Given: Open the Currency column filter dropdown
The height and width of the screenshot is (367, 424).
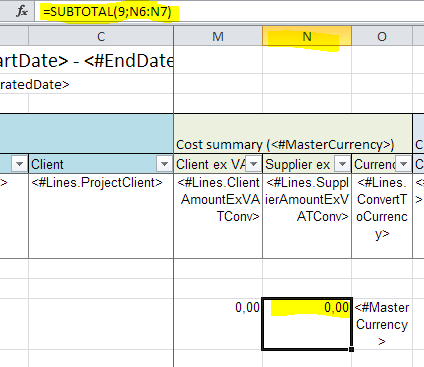Looking at the screenshot, I should click(x=403, y=163).
